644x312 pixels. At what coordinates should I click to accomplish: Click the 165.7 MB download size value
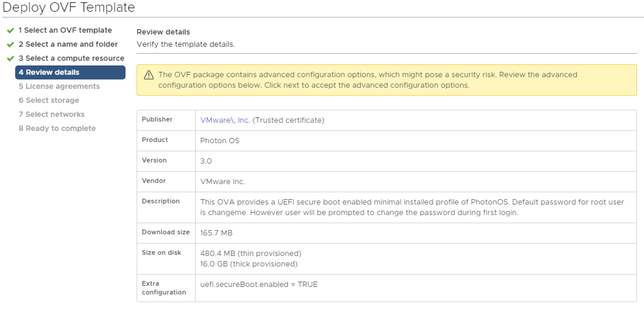pyautogui.click(x=216, y=233)
